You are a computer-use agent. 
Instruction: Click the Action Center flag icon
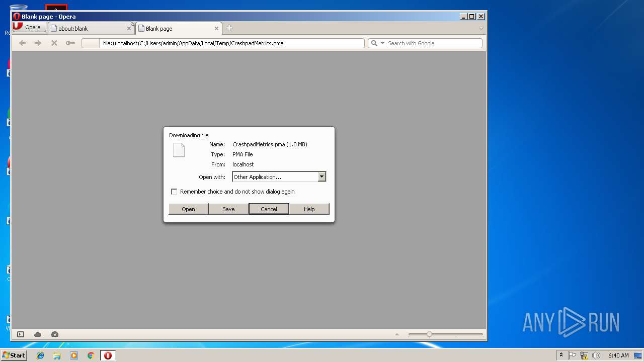572,355
